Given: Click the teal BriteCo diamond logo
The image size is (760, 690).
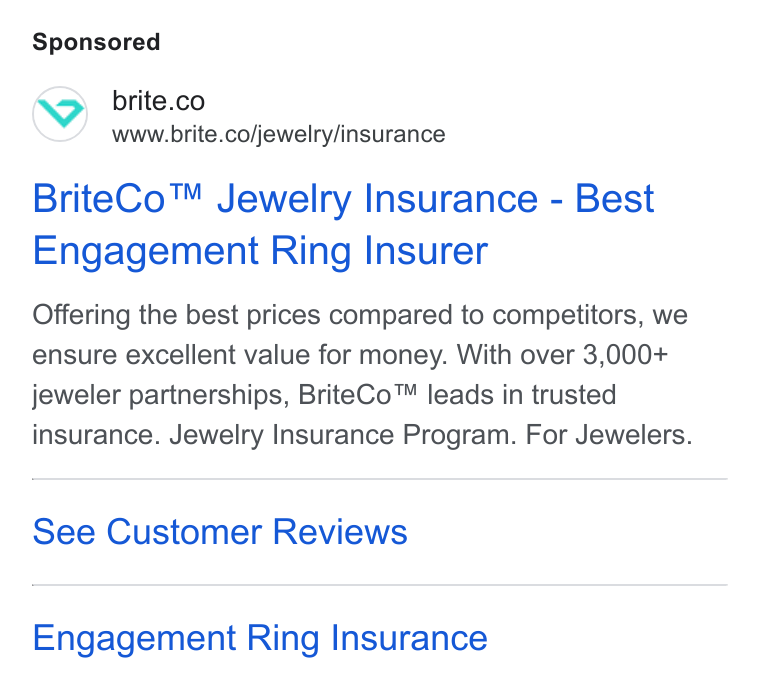Looking at the screenshot, I should pyautogui.click(x=60, y=114).
